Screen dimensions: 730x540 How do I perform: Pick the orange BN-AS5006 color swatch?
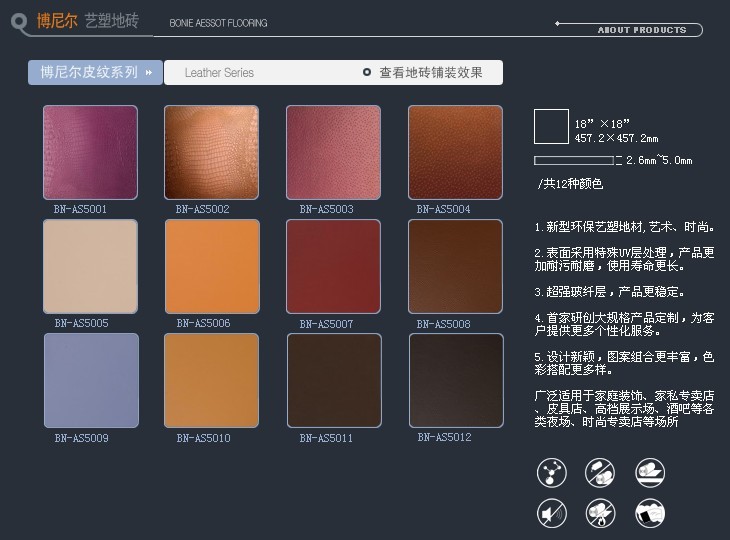211,267
